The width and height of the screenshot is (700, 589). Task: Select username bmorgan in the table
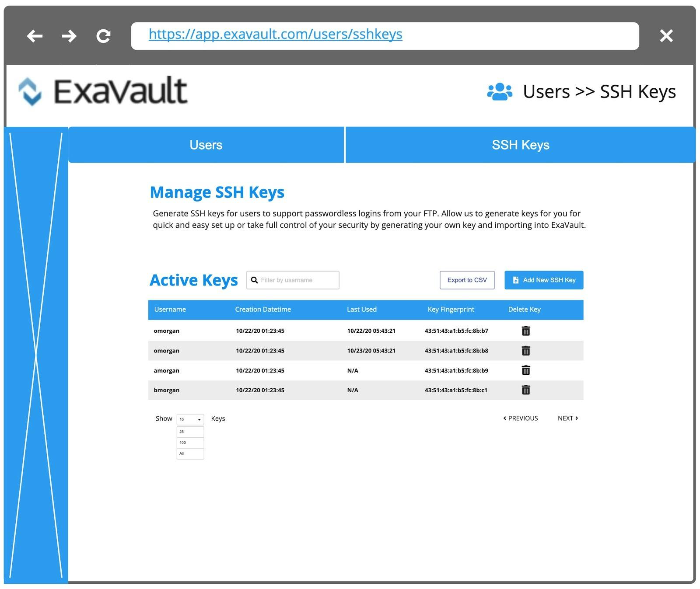coord(167,390)
